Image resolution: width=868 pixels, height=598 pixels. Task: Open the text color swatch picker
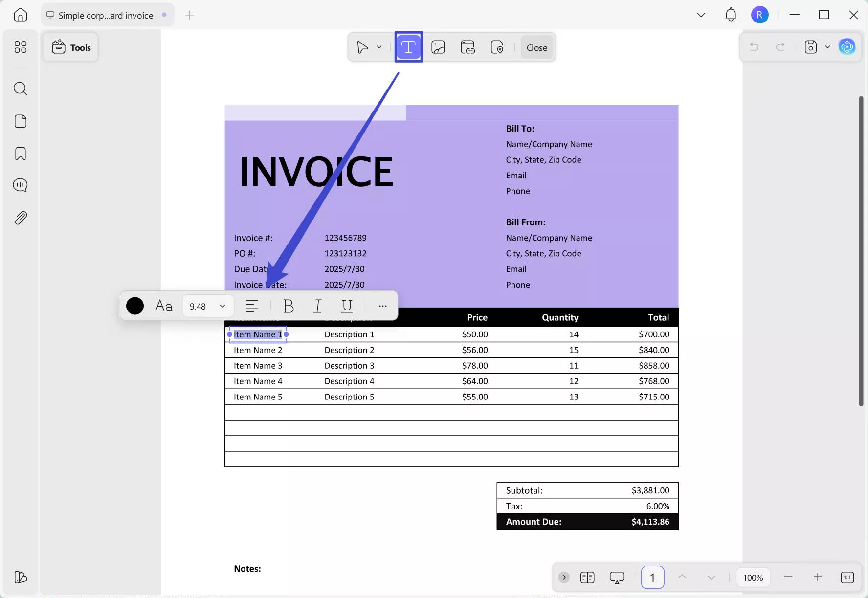click(x=135, y=306)
